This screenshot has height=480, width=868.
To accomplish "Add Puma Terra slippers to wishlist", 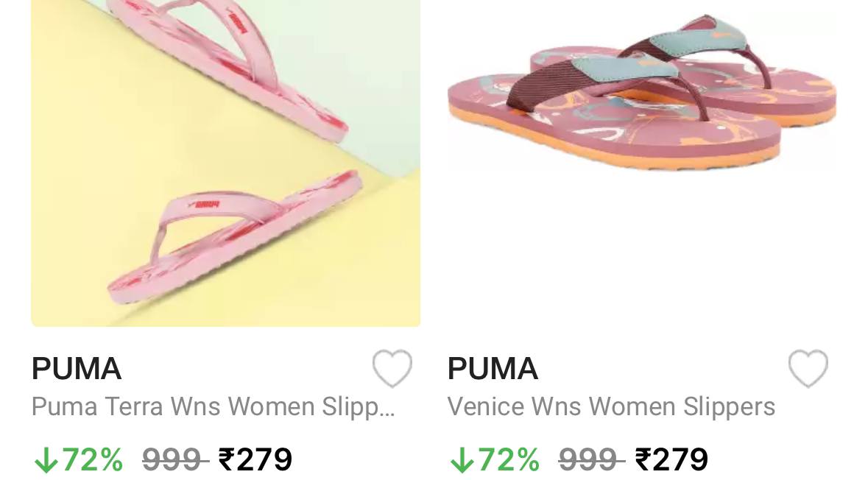I will coord(392,368).
